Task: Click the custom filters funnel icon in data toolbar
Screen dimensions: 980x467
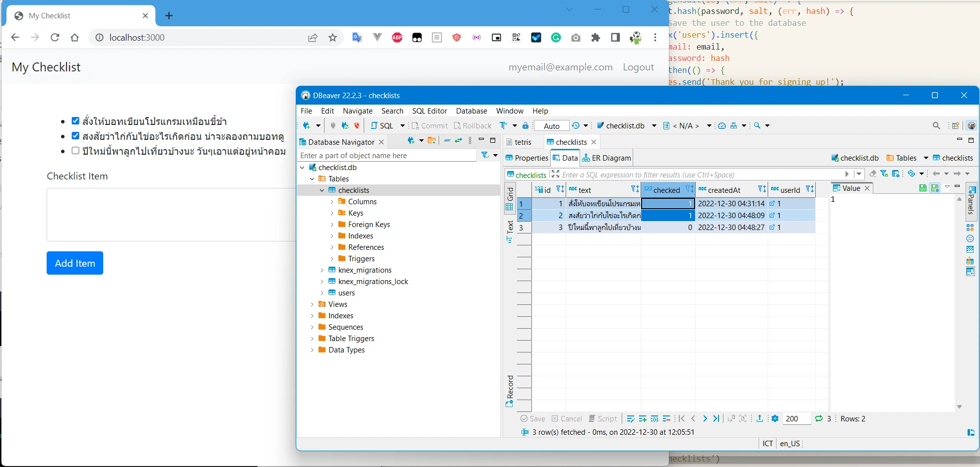Action: click(x=884, y=174)
